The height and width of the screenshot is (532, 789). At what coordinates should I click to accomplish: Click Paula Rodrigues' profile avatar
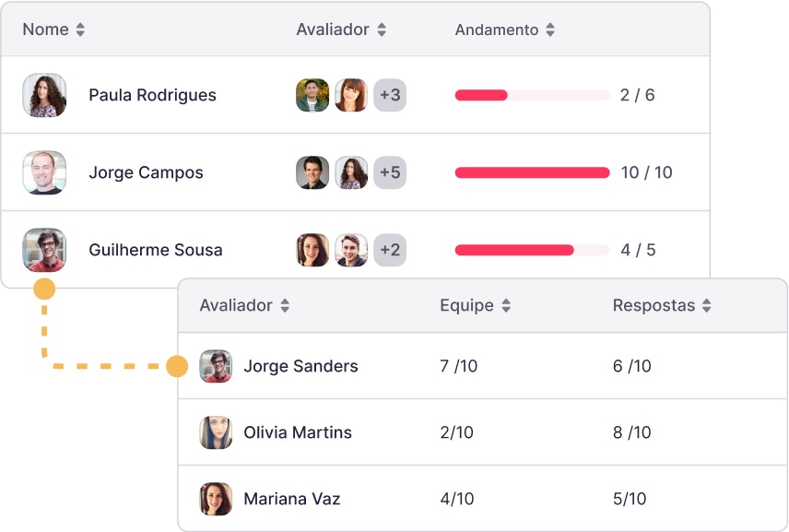[x=44, y=95]
